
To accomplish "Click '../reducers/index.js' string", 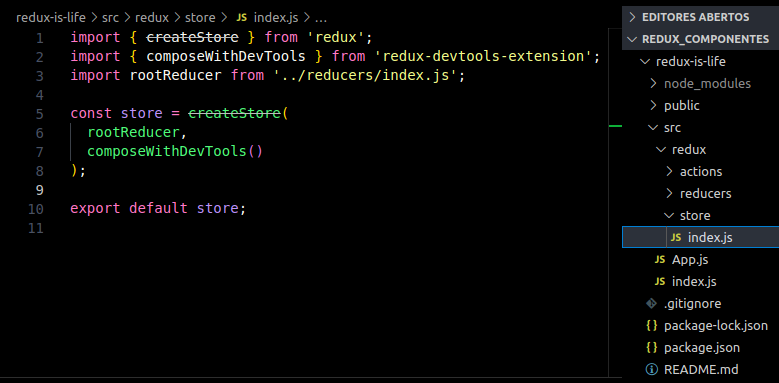I will click(x=365, y=76).
